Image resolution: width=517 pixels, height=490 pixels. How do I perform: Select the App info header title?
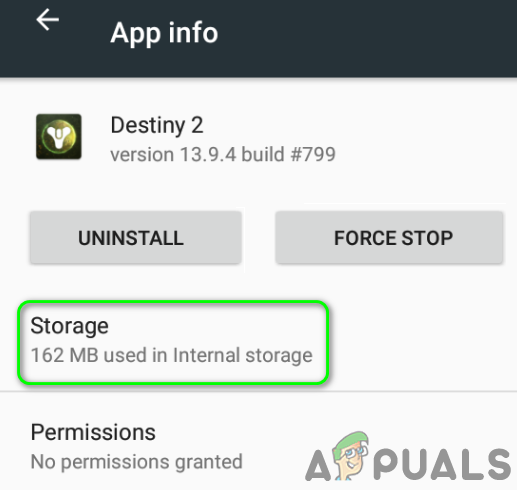(x=164, y=33)
